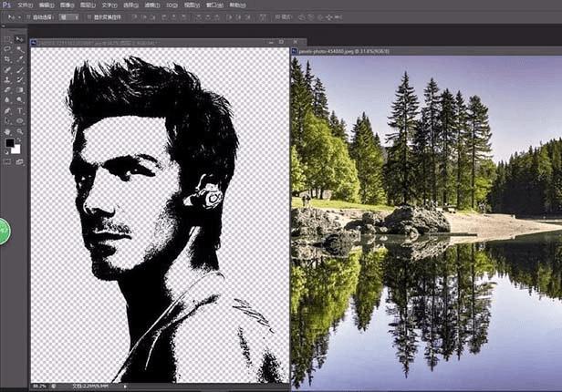This screenshot has width=562, height=392.
Task: Select the Hand tool
Action: [8, 130]
